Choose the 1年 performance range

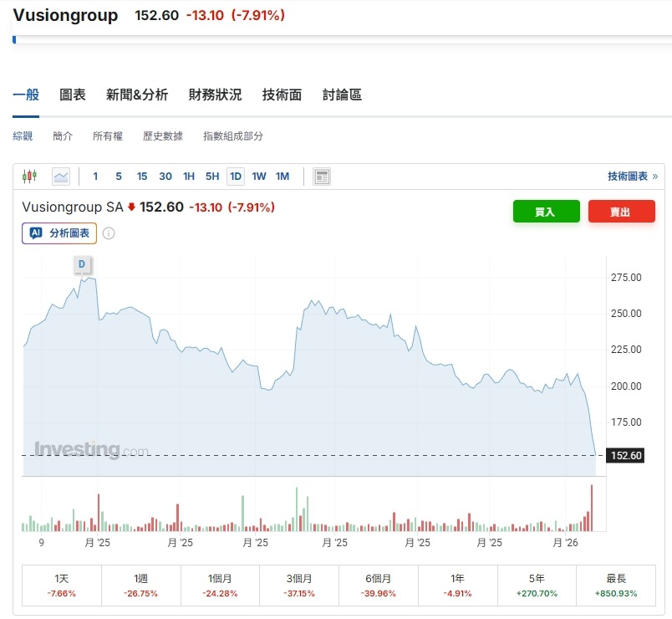click(x=458, y=586)
